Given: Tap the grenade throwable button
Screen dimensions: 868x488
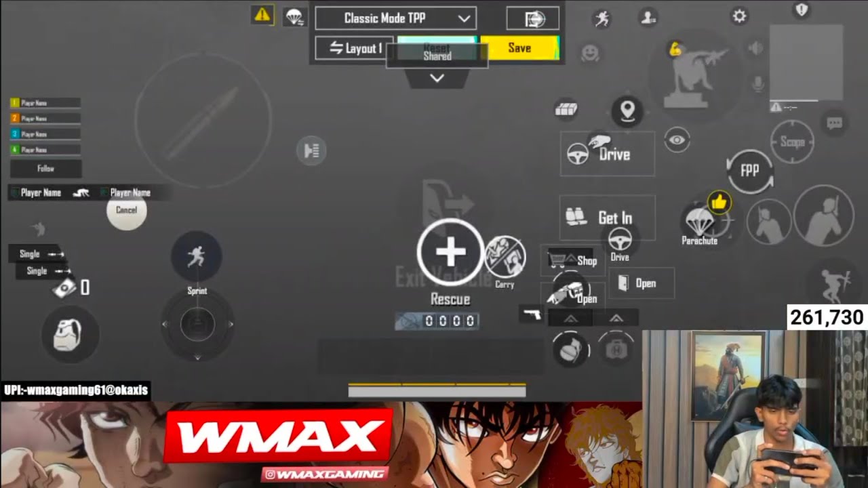Looking at the screenshot, I should pyautogui.click(x=570, y=349).
